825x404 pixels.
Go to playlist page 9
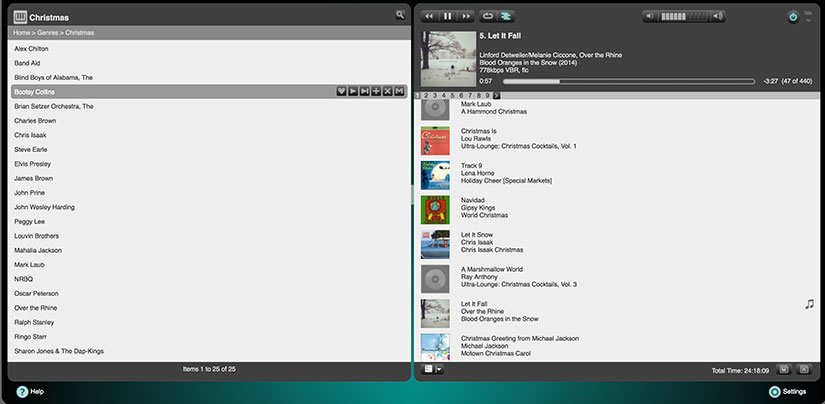pos(488,96)
